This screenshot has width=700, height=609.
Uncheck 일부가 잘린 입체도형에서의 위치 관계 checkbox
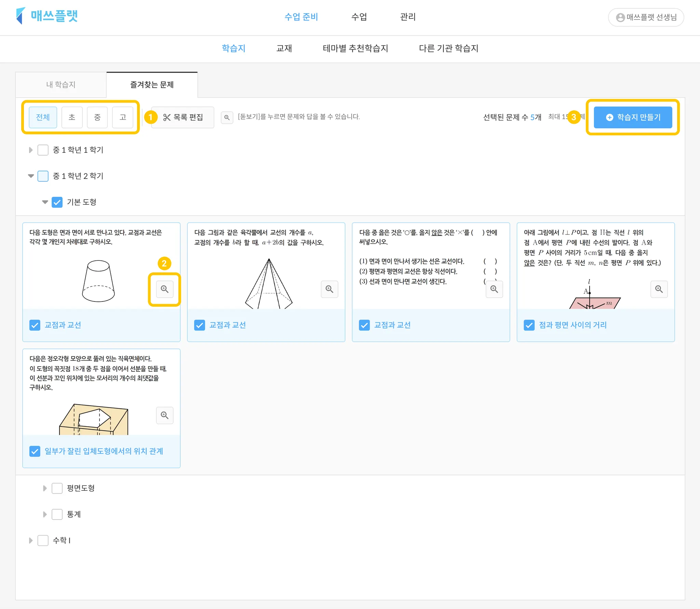point(35,451)
